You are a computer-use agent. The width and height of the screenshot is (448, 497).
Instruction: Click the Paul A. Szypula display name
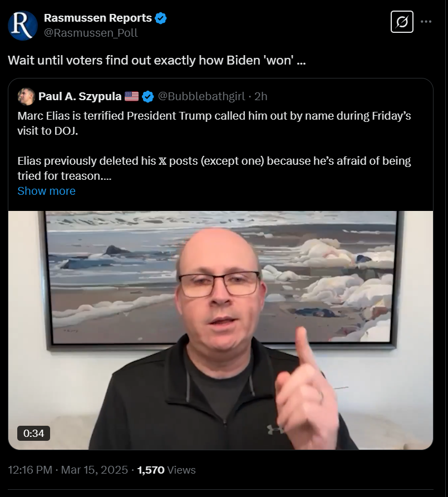tap(80, 96)
